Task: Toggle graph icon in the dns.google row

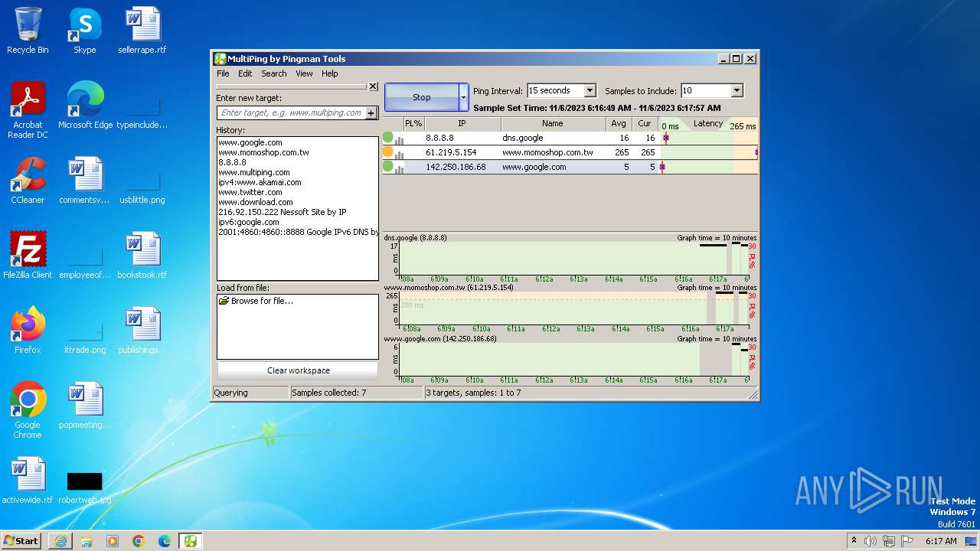Action: pyautogui.click(x=399, y=139)
